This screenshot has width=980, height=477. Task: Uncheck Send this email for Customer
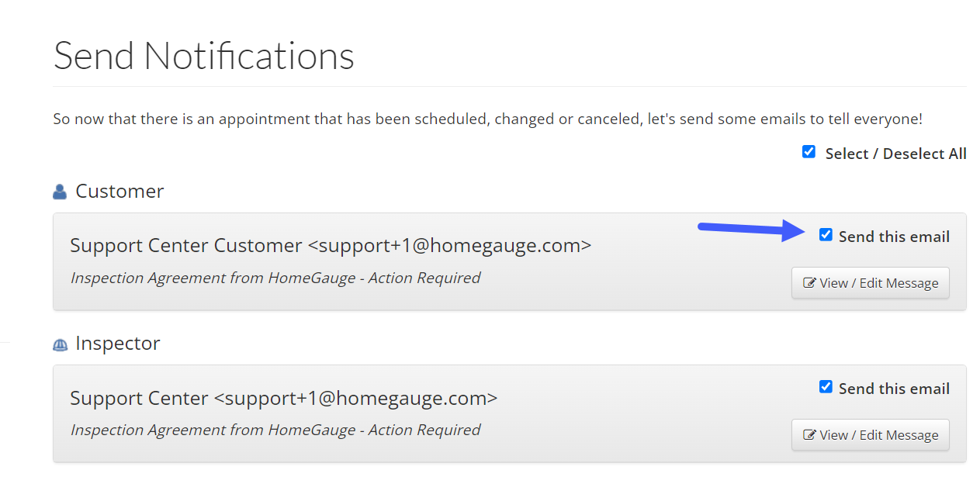[x=826, y=235]
